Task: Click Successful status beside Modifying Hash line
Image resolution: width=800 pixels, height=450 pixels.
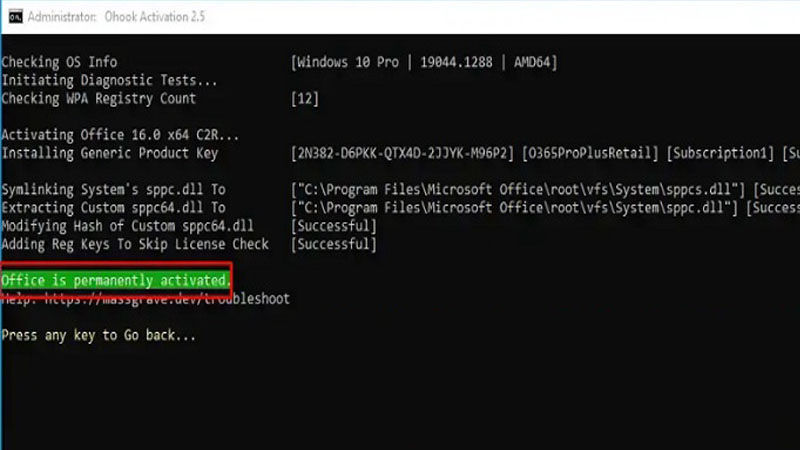Action: (333, 225)
